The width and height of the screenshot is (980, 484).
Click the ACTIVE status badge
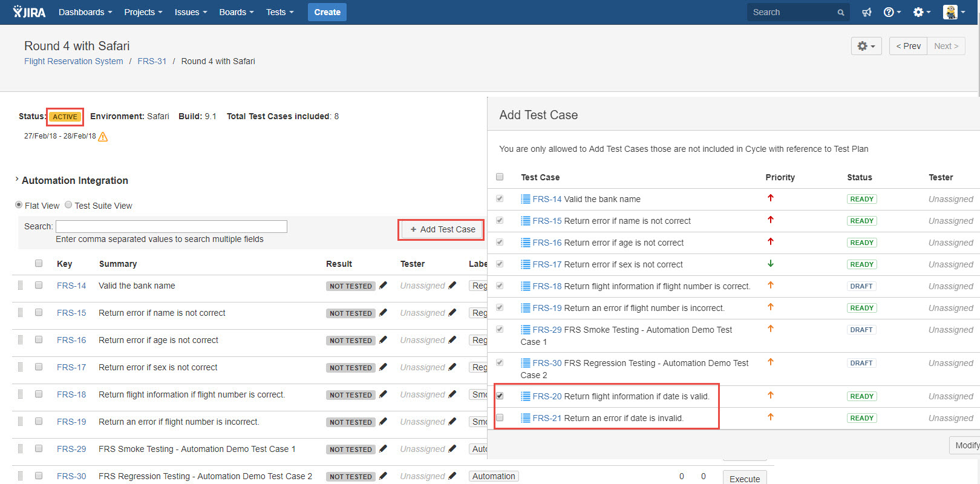pos(65,117)
